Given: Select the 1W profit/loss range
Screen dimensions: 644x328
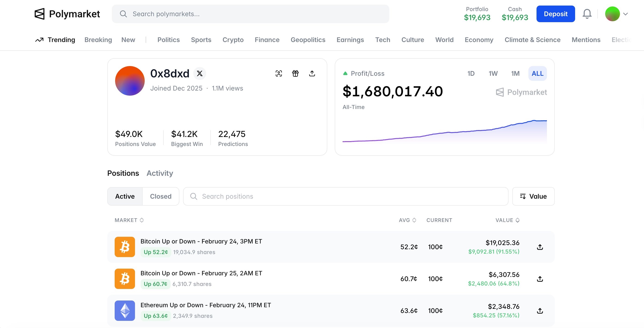Looking at the screenshot, I should tap(493, 73).
